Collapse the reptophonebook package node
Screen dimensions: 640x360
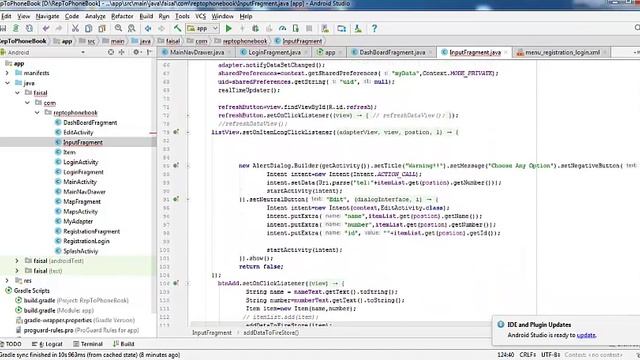[37, 112]
